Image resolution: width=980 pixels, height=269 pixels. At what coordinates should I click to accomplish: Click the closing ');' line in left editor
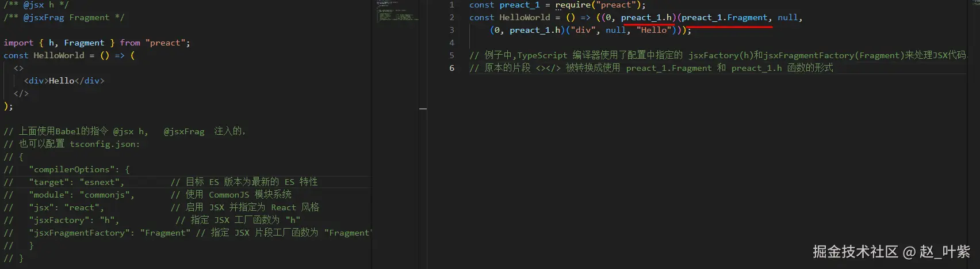coord(8,106)
